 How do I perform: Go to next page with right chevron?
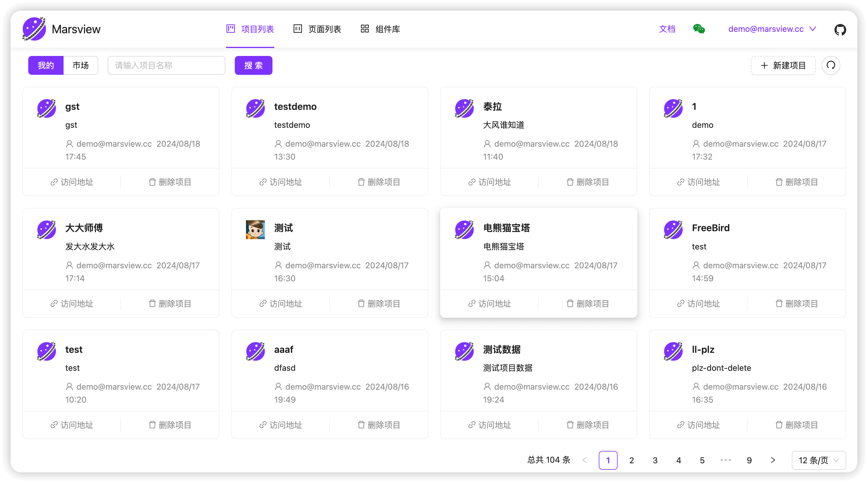(x=773, y=460)
